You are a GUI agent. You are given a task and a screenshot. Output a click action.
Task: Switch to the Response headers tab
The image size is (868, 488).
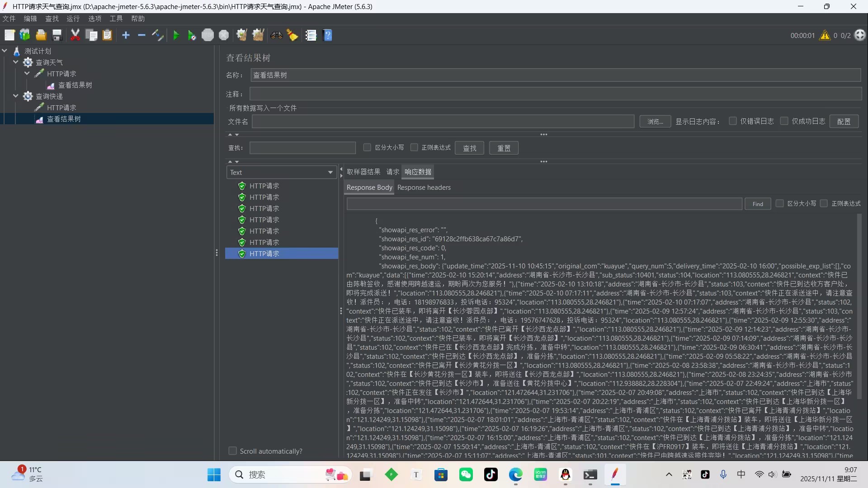coord(424,188)
